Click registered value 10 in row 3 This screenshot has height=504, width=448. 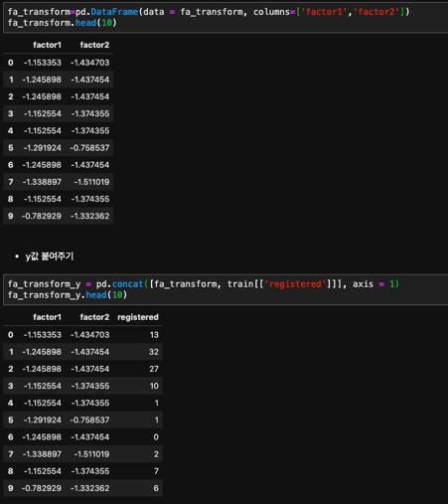154,386
